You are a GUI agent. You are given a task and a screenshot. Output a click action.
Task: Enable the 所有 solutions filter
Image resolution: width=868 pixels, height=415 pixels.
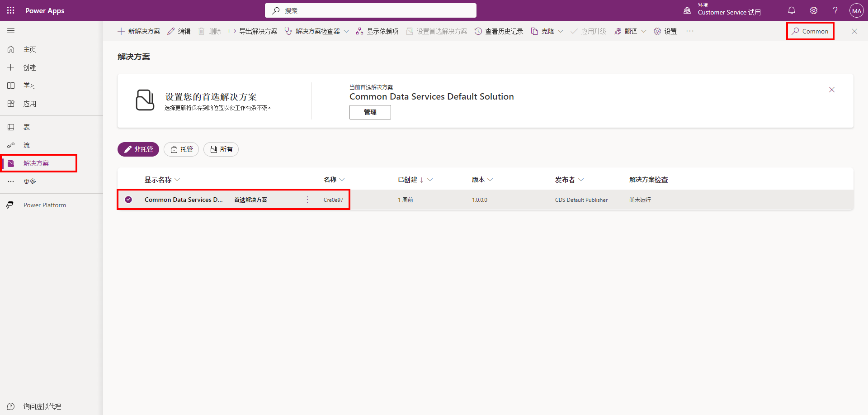click(221, 149)
